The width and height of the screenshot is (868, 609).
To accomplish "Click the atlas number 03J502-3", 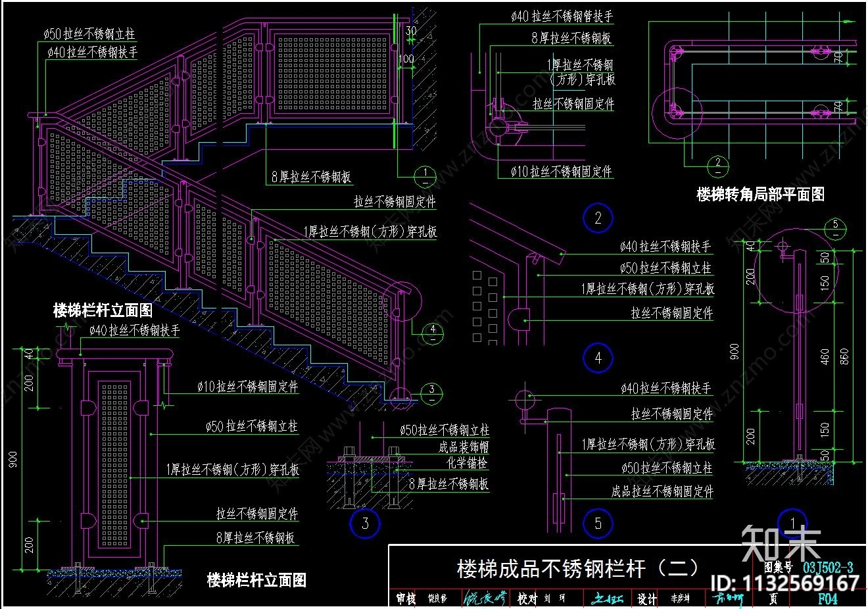I will (828, 568).
